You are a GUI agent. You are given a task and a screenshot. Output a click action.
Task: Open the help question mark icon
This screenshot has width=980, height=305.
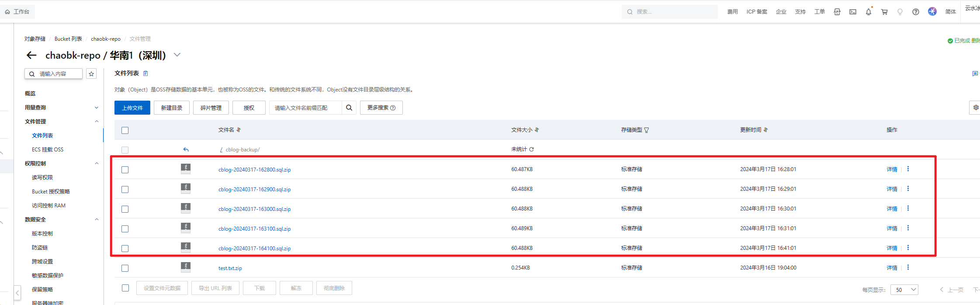tap(916, 12)
